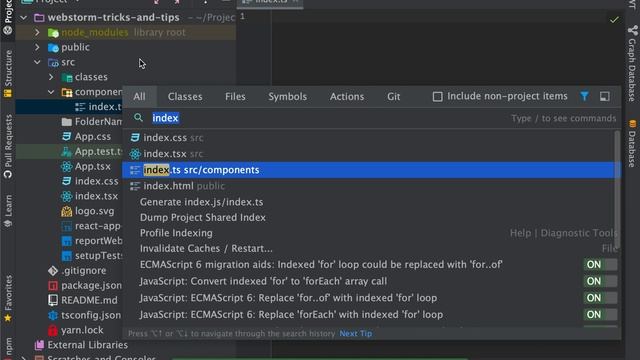Click the App.test file icon

pos(66,152)
